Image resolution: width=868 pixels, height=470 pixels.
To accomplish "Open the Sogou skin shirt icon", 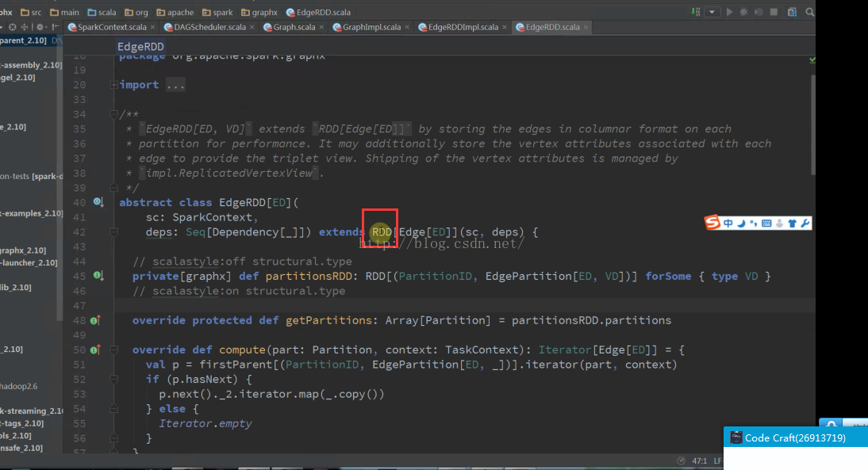I will (792, 224).
